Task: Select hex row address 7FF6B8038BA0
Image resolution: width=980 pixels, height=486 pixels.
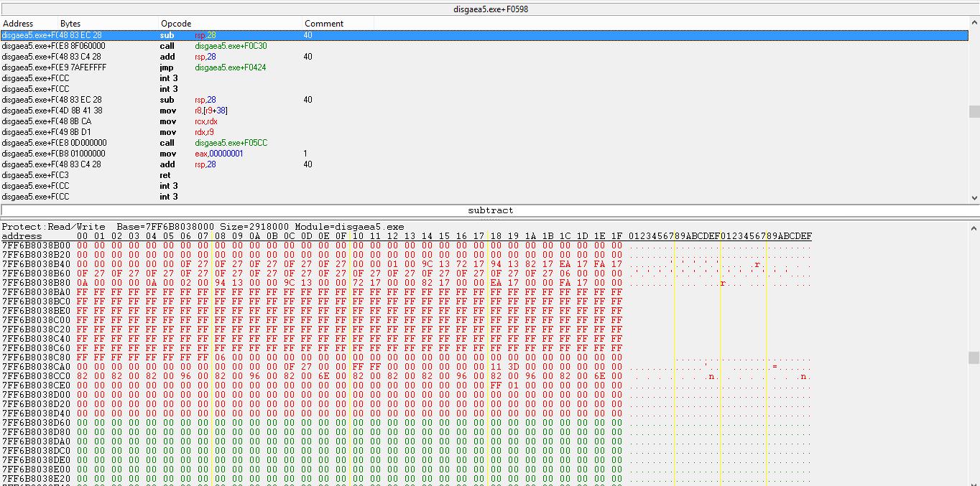Action: tap(36, 292)
